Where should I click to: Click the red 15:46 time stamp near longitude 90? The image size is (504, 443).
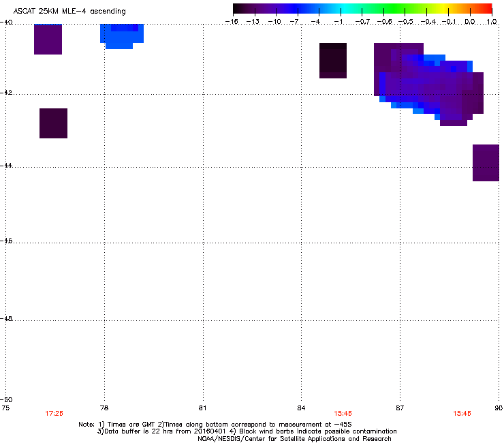coord(462,414)
